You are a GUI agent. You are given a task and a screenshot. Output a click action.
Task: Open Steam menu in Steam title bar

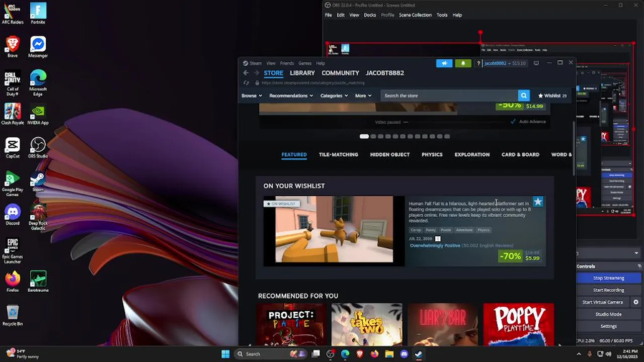tap(253, 63)
